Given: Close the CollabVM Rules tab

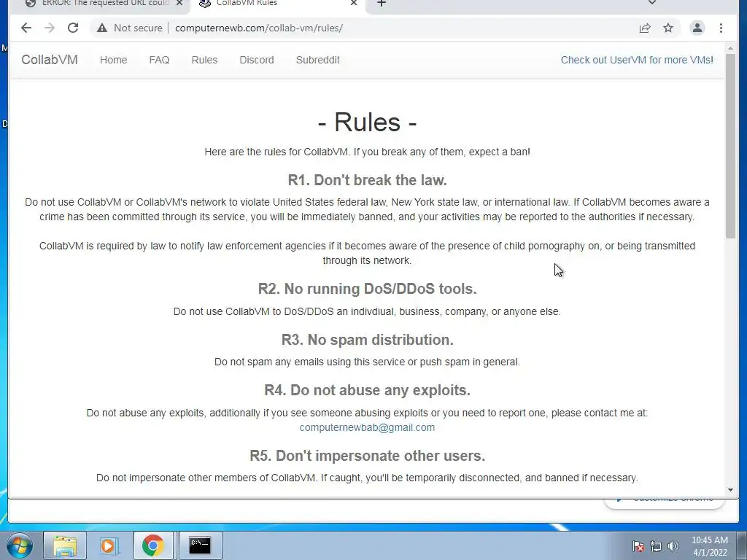Looking at the screenshot, I should click(x=354, y=4).
